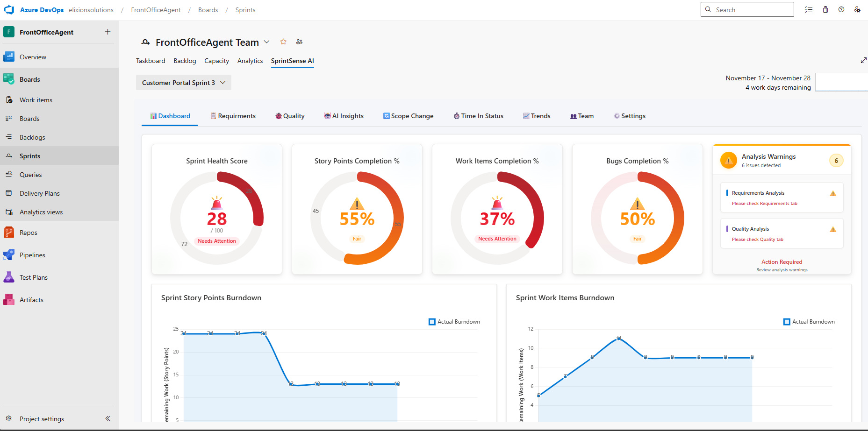
Task: Open team members icon next to star
Action: [299, 42]
